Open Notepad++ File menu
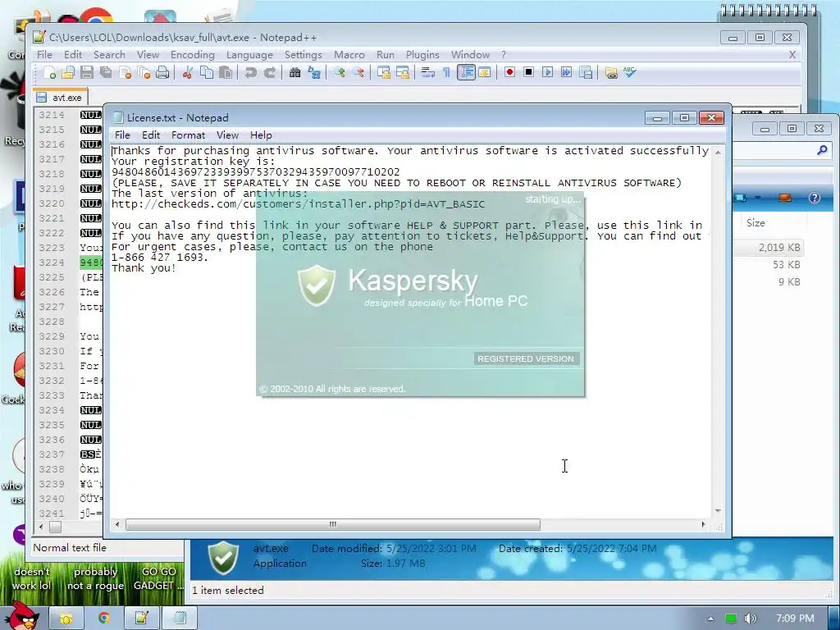Image resolution: width=840 pixels, height=630 pixels. (44, 55)
